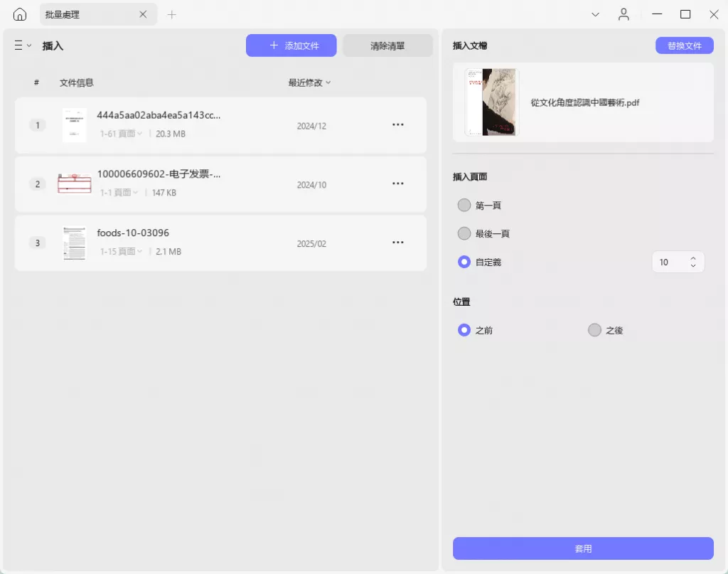Click the 文件信息 column header

pyautogui.click(x=77, y=83)
